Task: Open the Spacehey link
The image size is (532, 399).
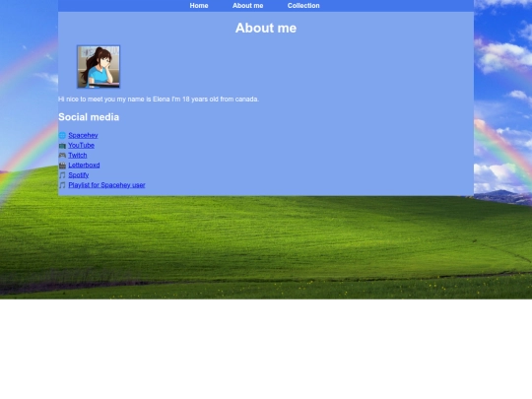Action: [83, 135]
